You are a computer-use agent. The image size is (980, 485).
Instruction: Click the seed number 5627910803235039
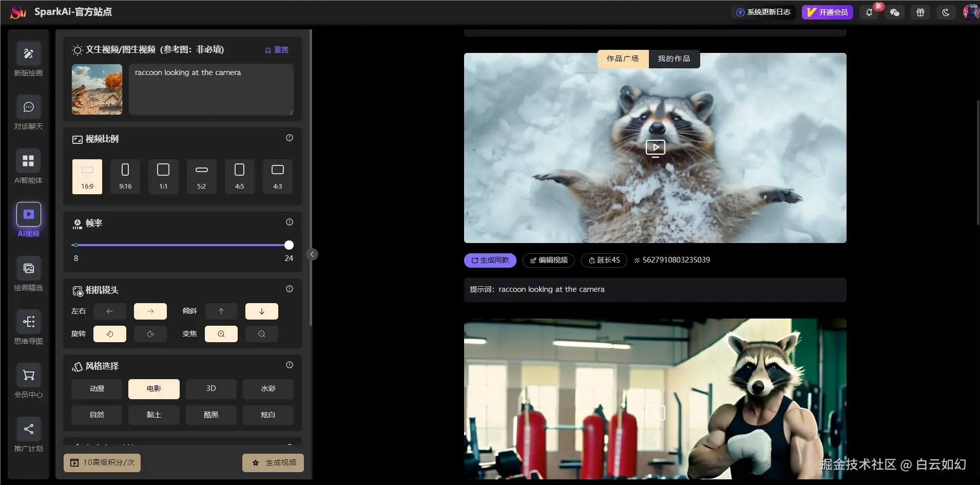676,260
